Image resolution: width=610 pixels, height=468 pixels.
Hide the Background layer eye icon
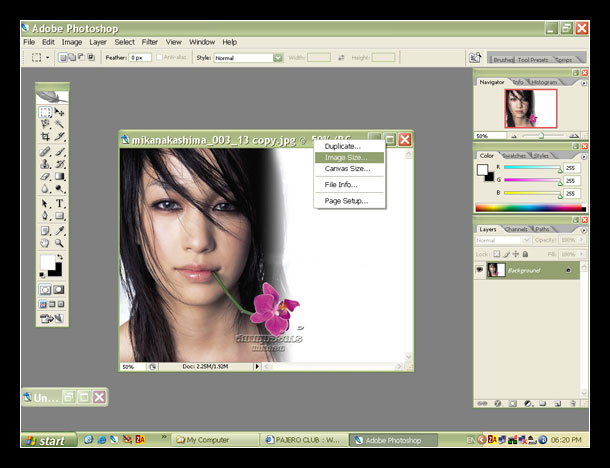(481, 270)
